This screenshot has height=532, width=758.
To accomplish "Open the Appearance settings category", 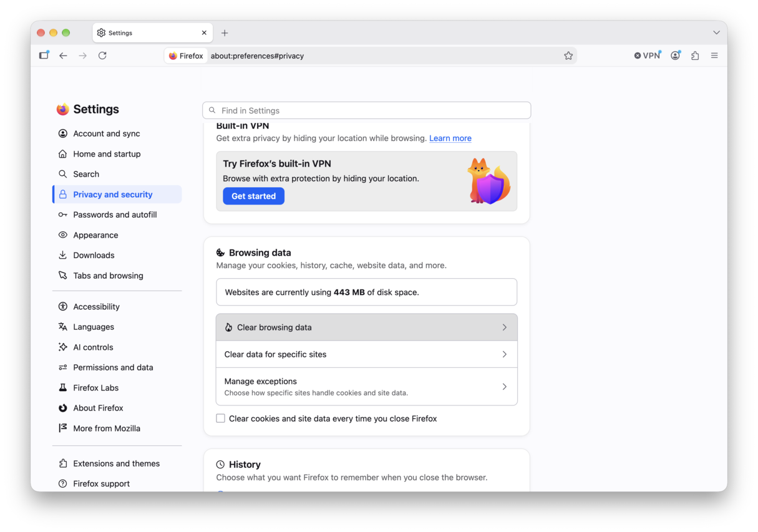I will pyautogui.click(x=117, y=235).
